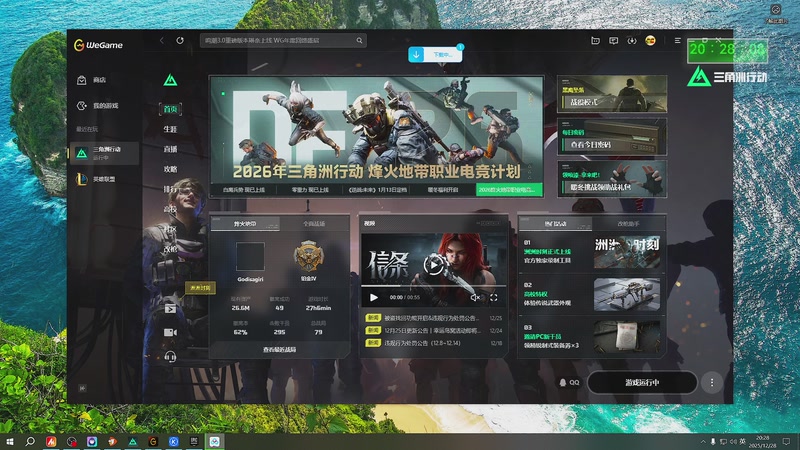Click the magnifier icon in search box
Image resolution: width=800 pixels, height=450 pixels.
pos(359,40)
